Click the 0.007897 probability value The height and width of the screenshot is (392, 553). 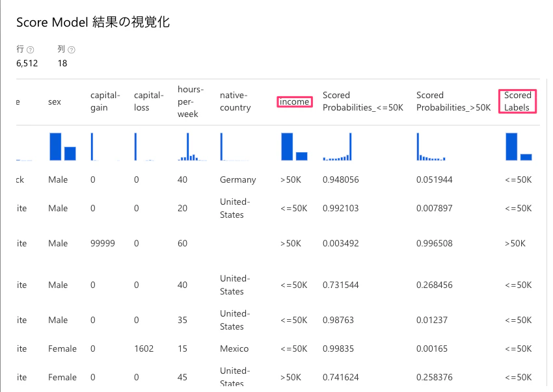click(434, 208)
